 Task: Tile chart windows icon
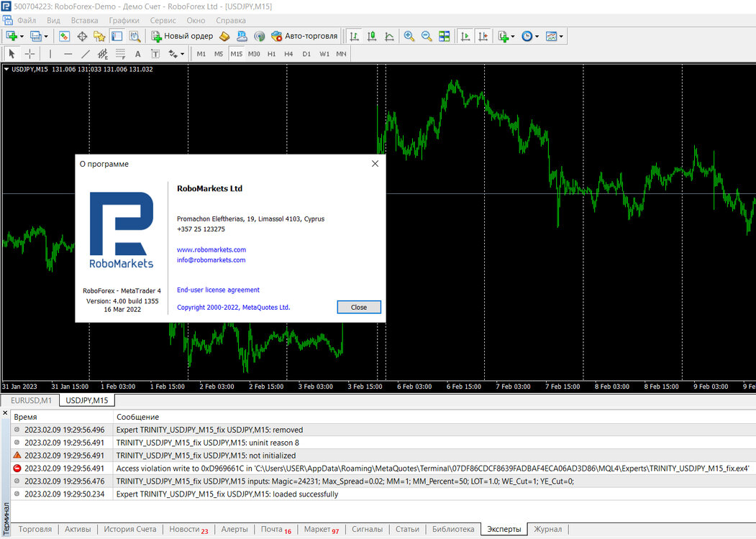click(444, 36)
